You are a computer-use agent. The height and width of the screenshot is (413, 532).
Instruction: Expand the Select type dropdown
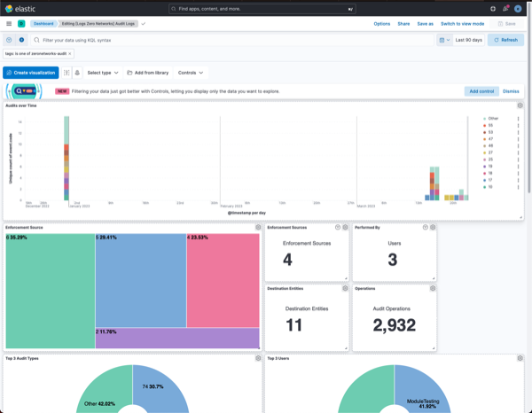tap(103, 73)
